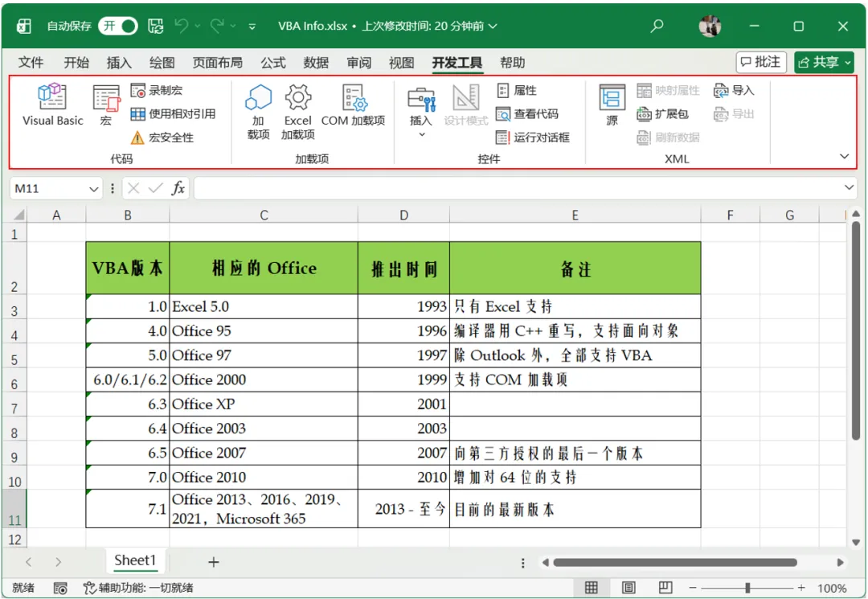
Task: Click the select all corner triangle
Action: click(x=18, y=215)
